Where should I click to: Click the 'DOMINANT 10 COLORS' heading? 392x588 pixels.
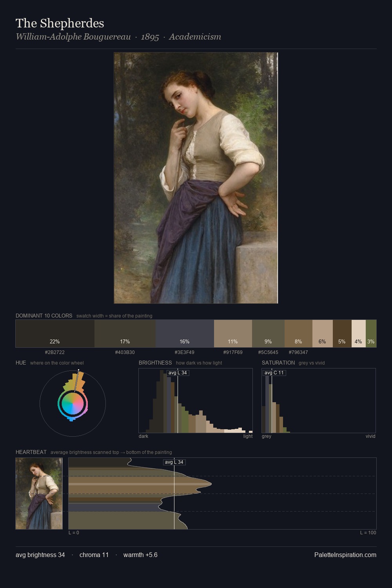44,316
